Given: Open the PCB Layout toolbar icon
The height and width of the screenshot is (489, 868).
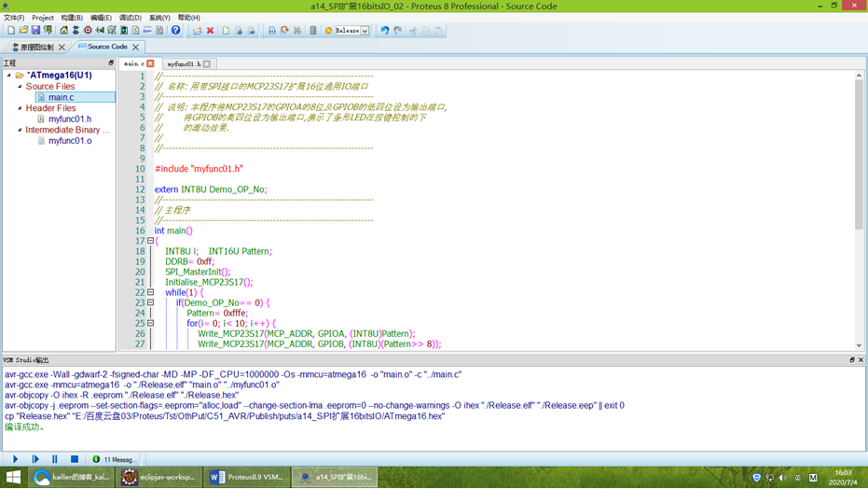Looking at the screenshot, I should click(88, 31).
